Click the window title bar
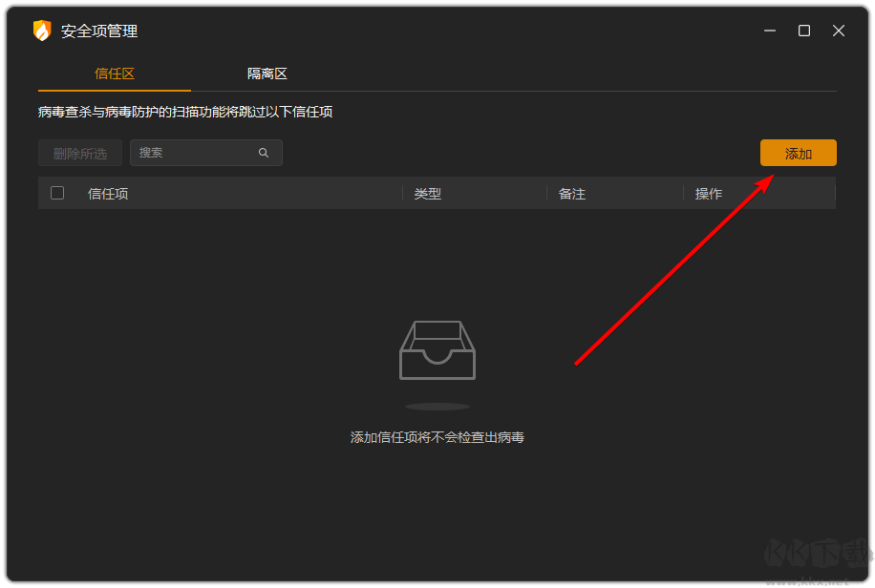This screenshot has width=875, height=588. pos(478,30)
